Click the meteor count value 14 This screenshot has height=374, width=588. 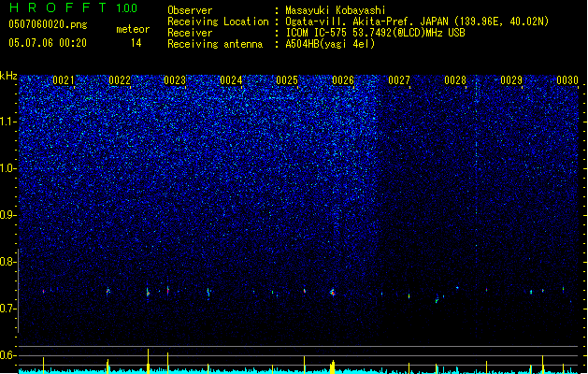[136, 43]
